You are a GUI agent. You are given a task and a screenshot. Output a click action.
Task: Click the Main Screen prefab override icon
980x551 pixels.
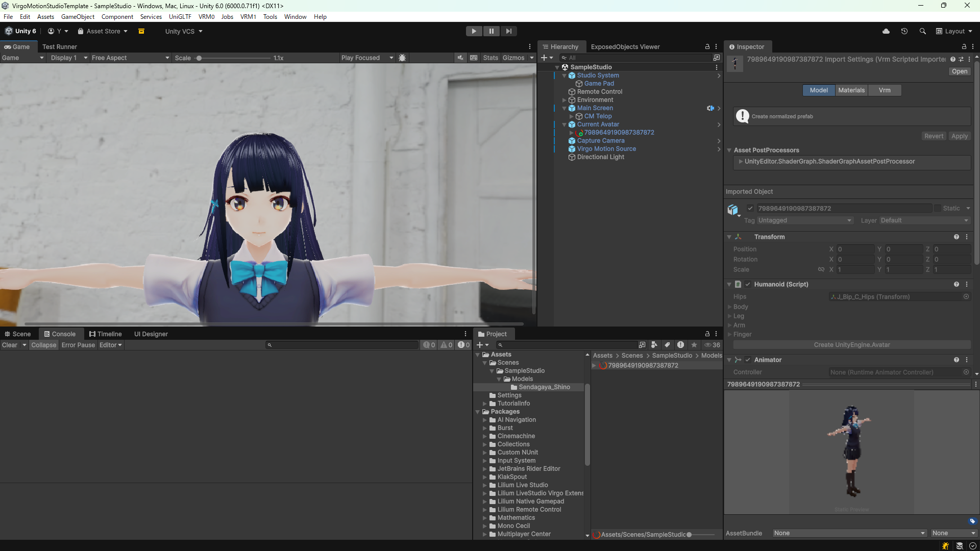coord(710,108)
